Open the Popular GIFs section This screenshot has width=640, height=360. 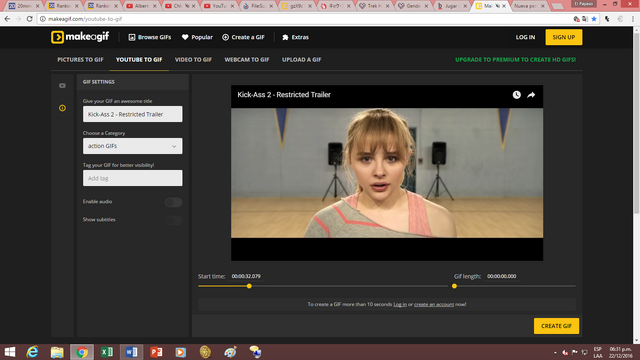click(197, 37)
